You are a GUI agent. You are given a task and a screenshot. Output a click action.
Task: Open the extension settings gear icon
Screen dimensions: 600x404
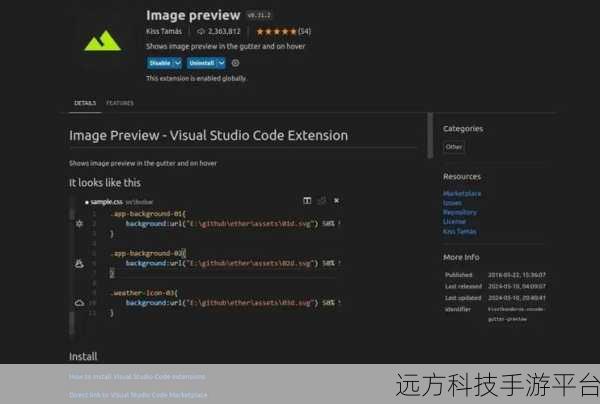(x=235, y=63)
